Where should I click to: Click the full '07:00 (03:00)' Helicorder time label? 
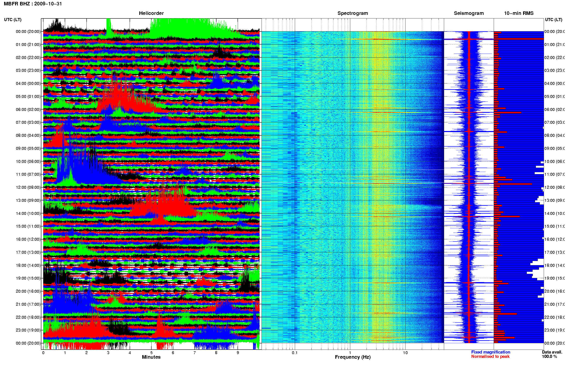click(x=28, y=122)
